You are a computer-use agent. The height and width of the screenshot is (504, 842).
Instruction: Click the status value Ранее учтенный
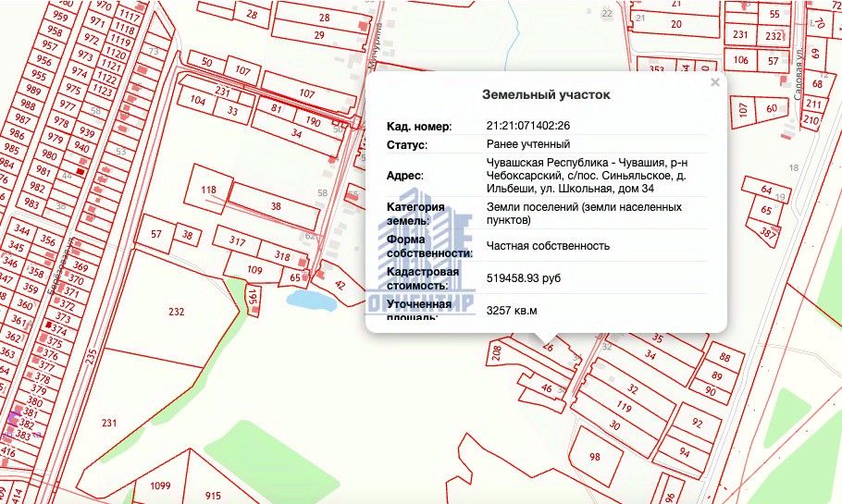[527, 144]
